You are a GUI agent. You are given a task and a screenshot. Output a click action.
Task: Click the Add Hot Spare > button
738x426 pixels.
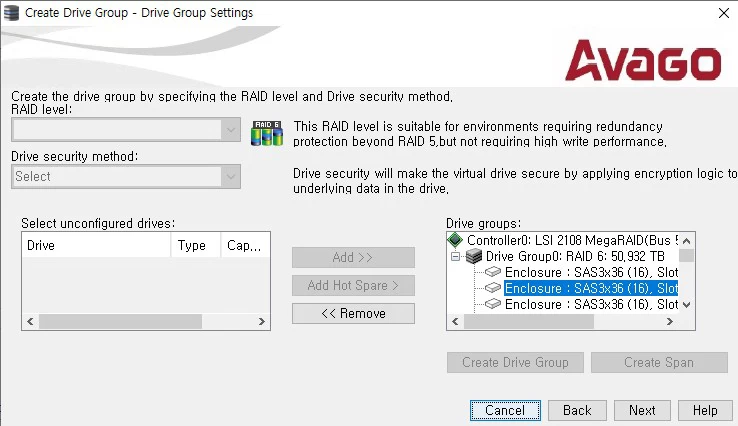coord(353,285)
